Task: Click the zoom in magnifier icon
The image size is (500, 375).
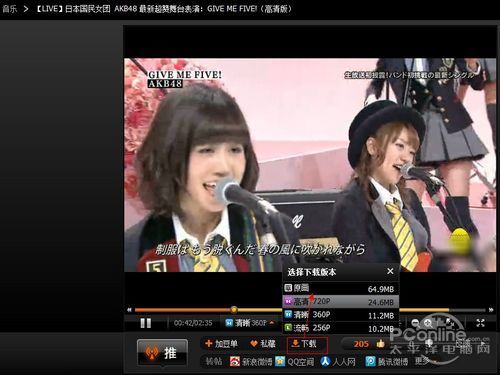Action: [428, 323]
